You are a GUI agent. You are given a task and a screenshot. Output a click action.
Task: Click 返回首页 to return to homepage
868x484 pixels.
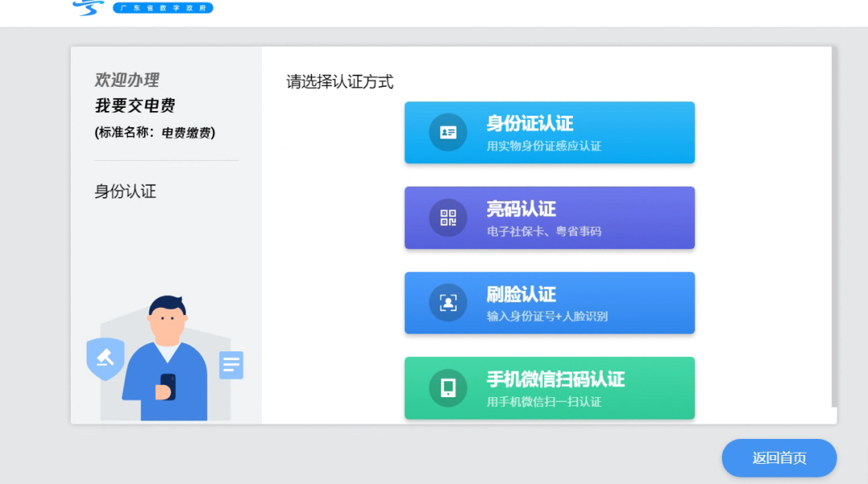click(778, 458)
